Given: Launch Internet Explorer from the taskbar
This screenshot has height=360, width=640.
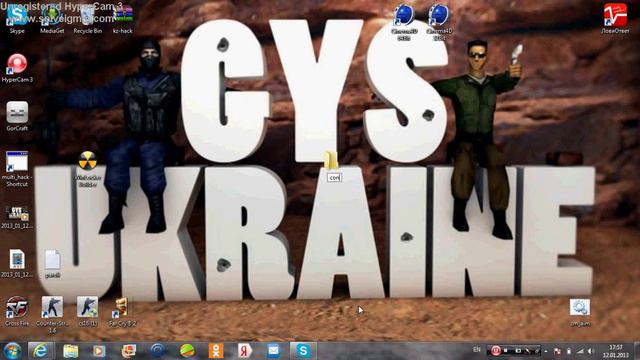Looking at the screenshot, I should click(40, 351).
